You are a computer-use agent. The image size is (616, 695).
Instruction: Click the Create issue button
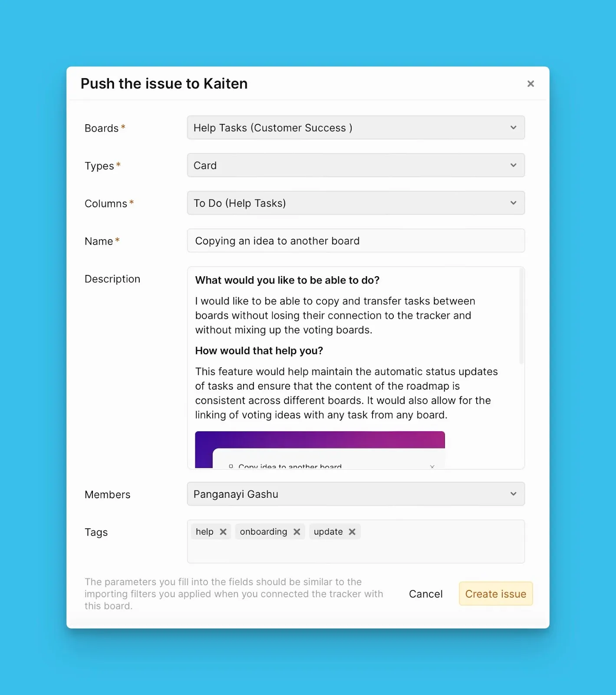(x=496, y=594)
